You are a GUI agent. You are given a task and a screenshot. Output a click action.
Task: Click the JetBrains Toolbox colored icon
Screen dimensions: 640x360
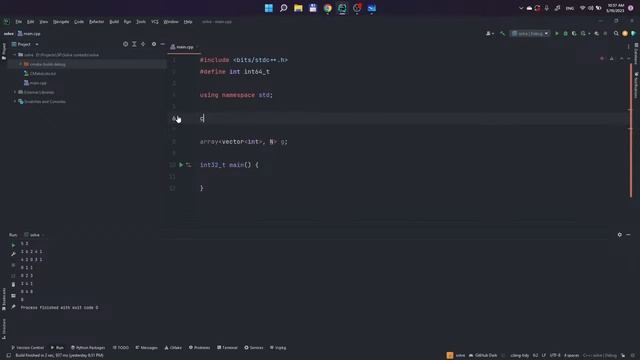tap(633, 33)
